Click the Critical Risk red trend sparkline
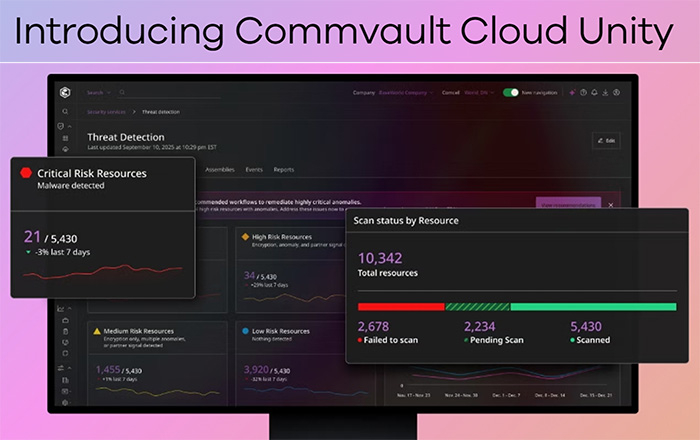The width and height of the screenshot is (700, 440). [103, 272]
